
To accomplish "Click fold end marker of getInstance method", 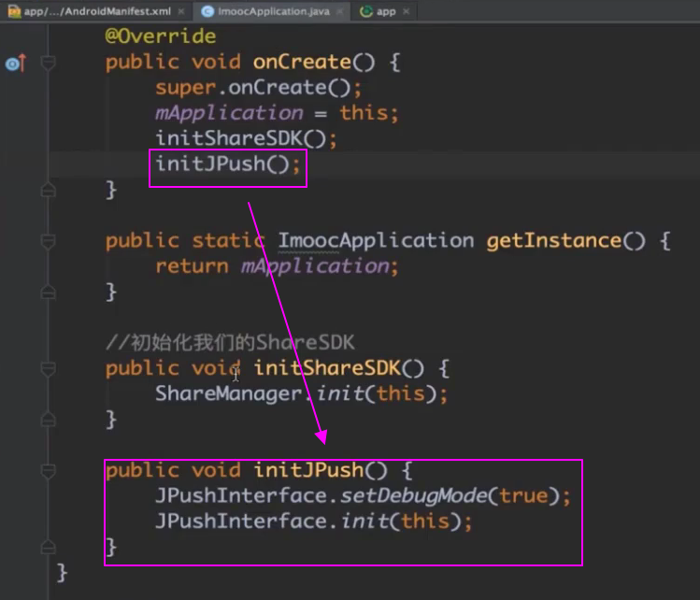I will tap(49, 292).
